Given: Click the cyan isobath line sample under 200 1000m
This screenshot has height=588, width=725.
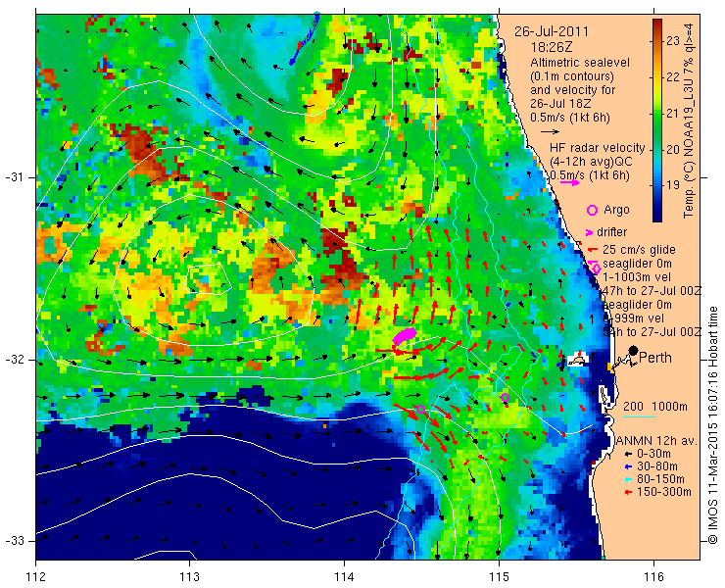Looking at the screenshot, I should [640, 417].
